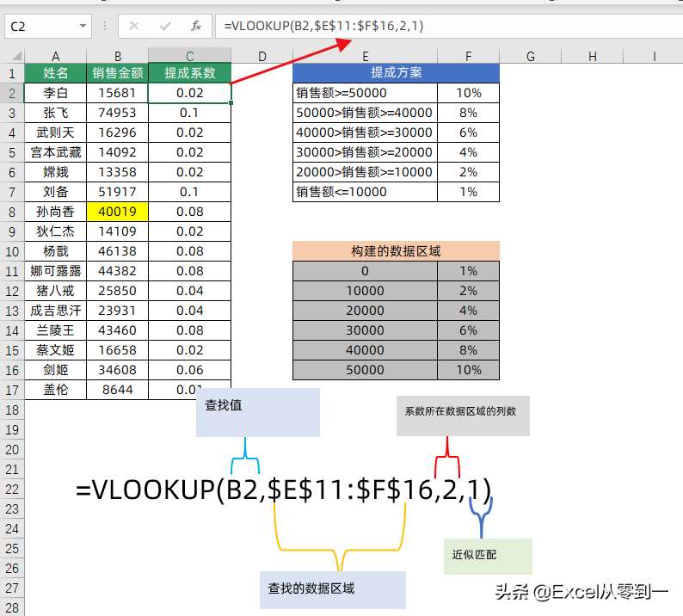Click the Enter checkmark in formula bar

165,26
